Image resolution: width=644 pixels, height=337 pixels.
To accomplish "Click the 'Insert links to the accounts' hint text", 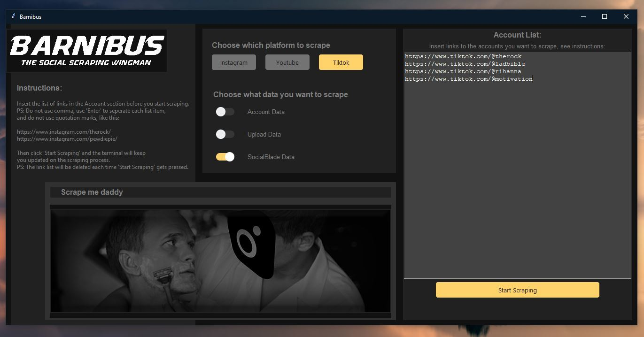I will [517, 46].
